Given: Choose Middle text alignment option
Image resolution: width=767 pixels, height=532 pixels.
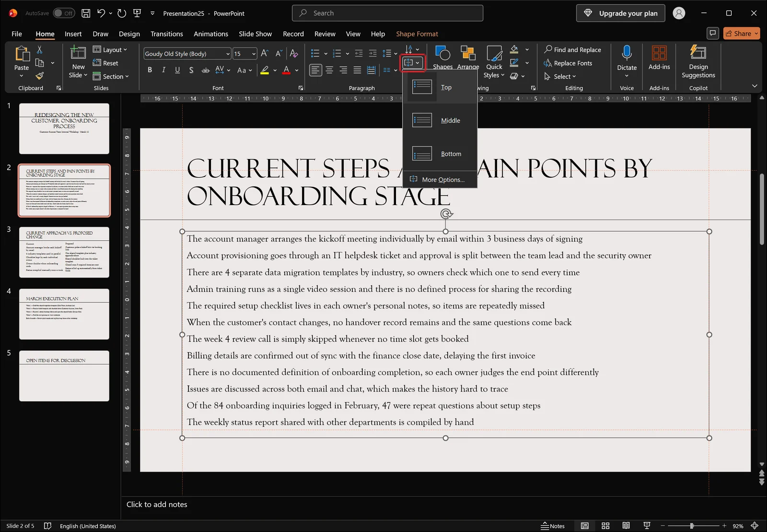Looking at the screenshot, I should tap(440, 120).
